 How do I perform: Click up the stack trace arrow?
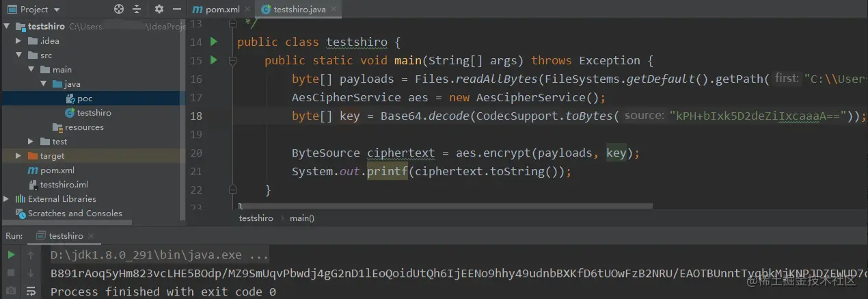31,255
